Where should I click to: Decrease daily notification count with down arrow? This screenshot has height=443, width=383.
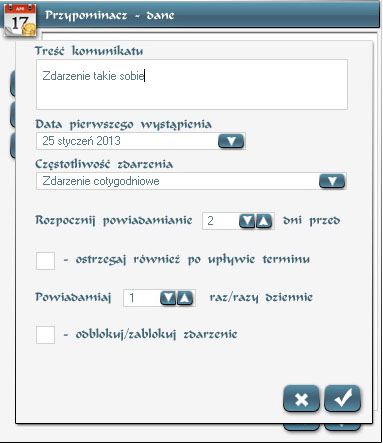click(168, 298)
